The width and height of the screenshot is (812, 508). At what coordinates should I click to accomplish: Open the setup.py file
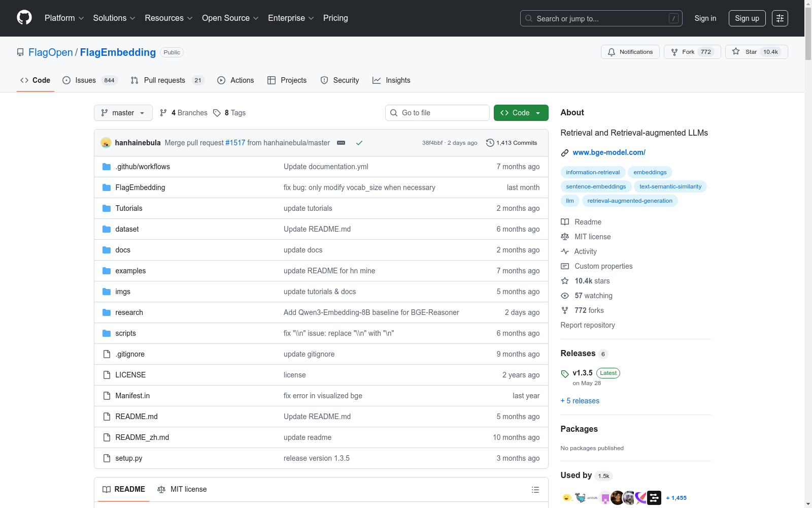129,458
